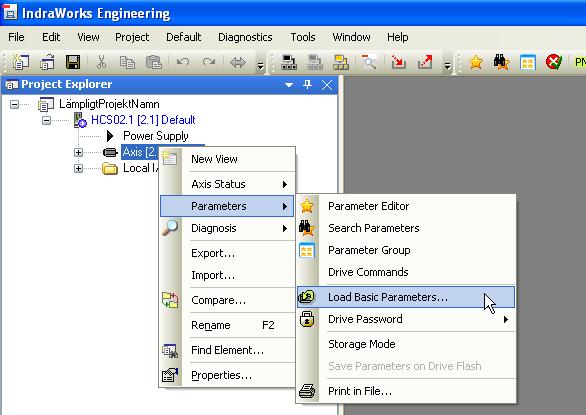
Task: Open the Project menu
Action: pos(132,37)
